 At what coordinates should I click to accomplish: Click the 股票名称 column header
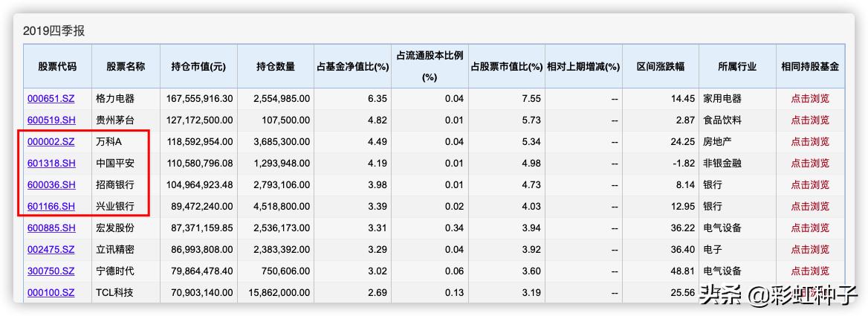126,66
